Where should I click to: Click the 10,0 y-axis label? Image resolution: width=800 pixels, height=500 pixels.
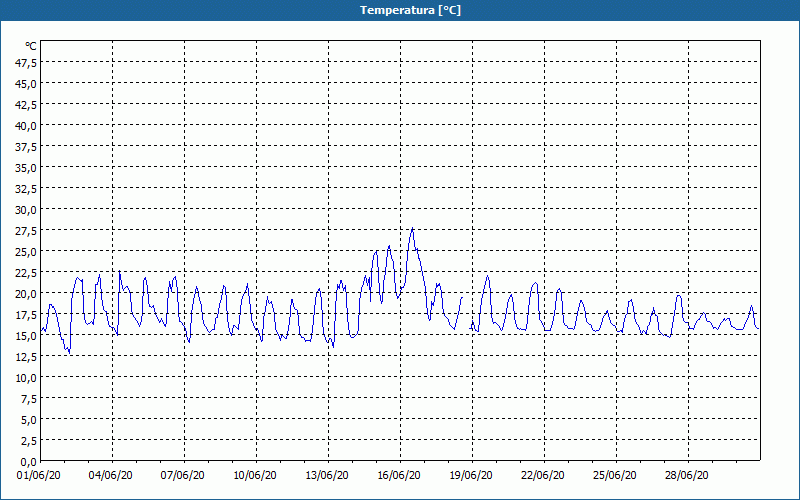[x=26, y=378]
